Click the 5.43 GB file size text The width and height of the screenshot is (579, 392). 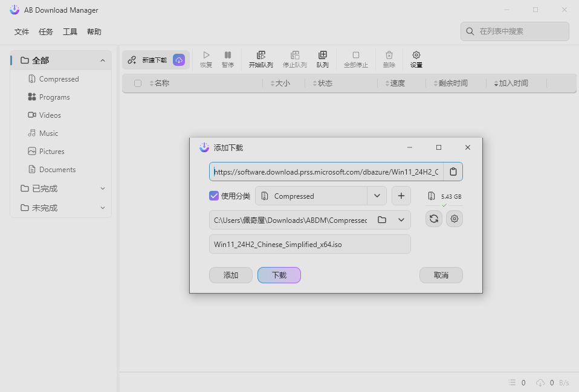451,196
